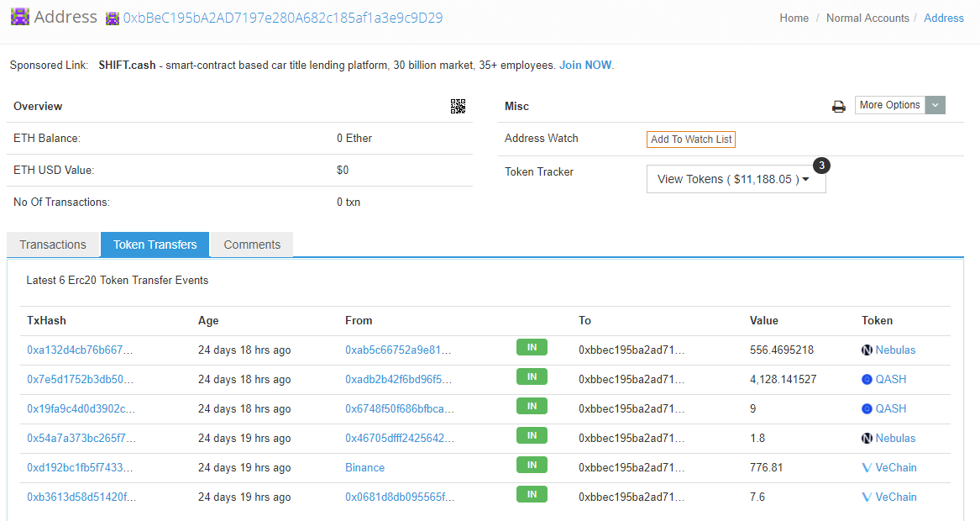Open sender address 0x46705dfff2425642...
The width and height of the screenshot is (980, 521).
click(x=400, y=439)
